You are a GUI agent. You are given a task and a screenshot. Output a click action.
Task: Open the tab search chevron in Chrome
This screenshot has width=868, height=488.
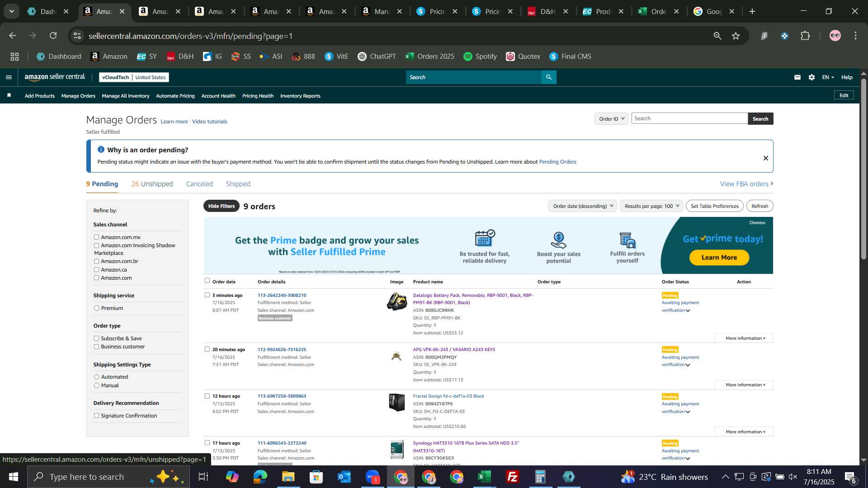tap(11, 11)
